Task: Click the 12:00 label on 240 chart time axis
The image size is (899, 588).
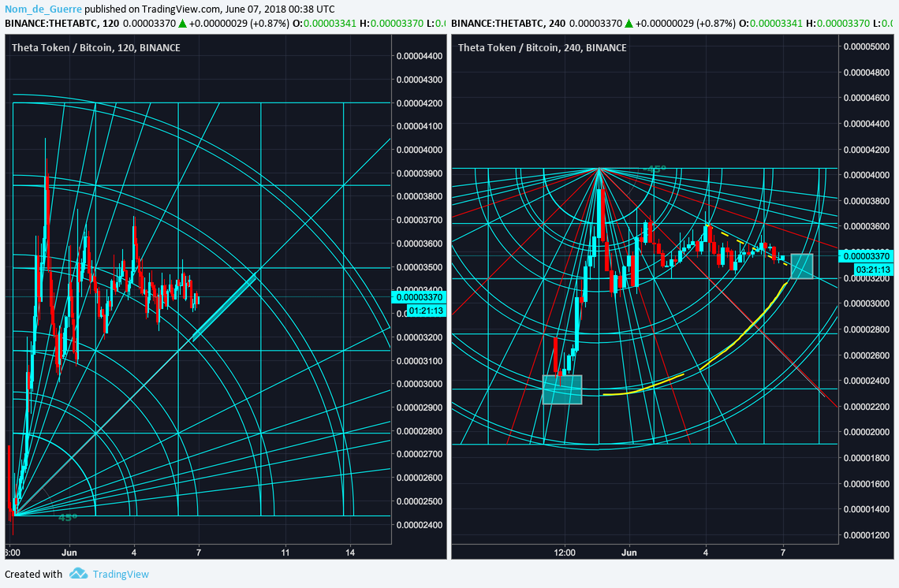Action: coord(564,553)
